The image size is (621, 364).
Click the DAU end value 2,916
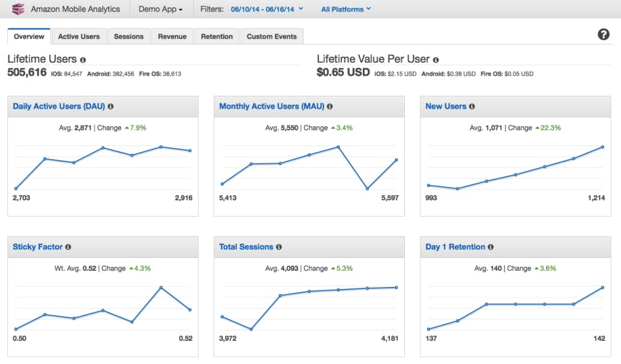click(x=184, y=198)
